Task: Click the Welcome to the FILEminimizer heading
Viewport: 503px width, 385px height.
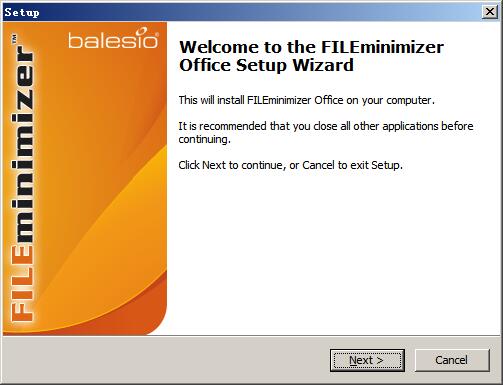Action: [x=311, y=47]
